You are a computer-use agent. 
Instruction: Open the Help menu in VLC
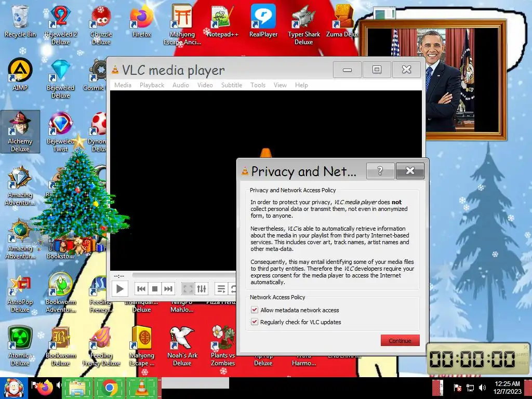pos(301,85)
